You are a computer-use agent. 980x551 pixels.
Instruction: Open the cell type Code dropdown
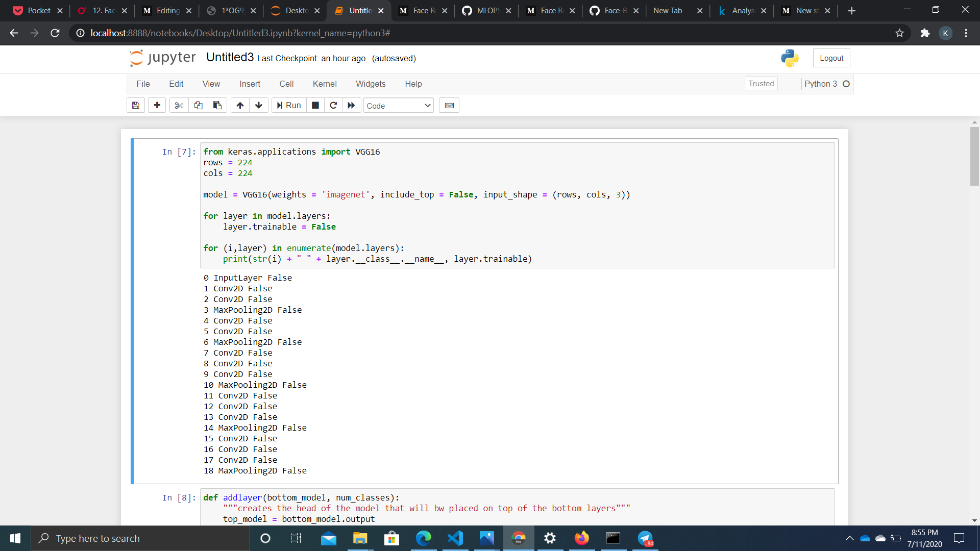tap(398, 106)
